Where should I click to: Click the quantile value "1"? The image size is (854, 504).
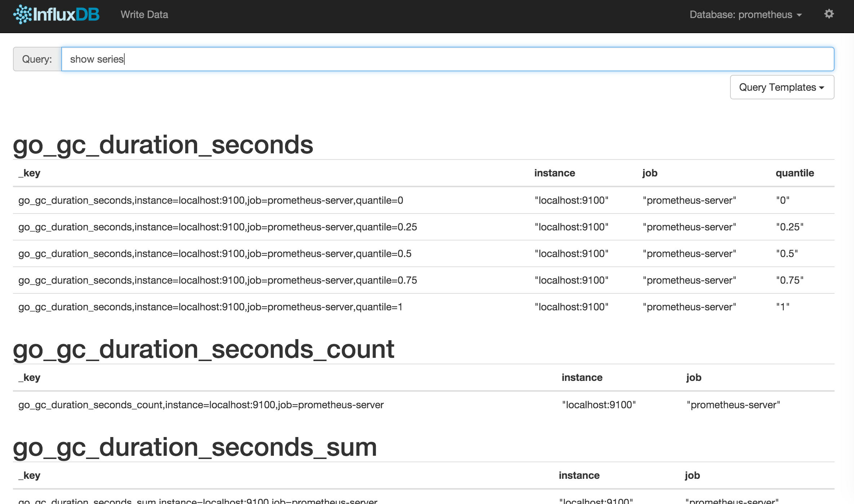[x=783, y=307]
